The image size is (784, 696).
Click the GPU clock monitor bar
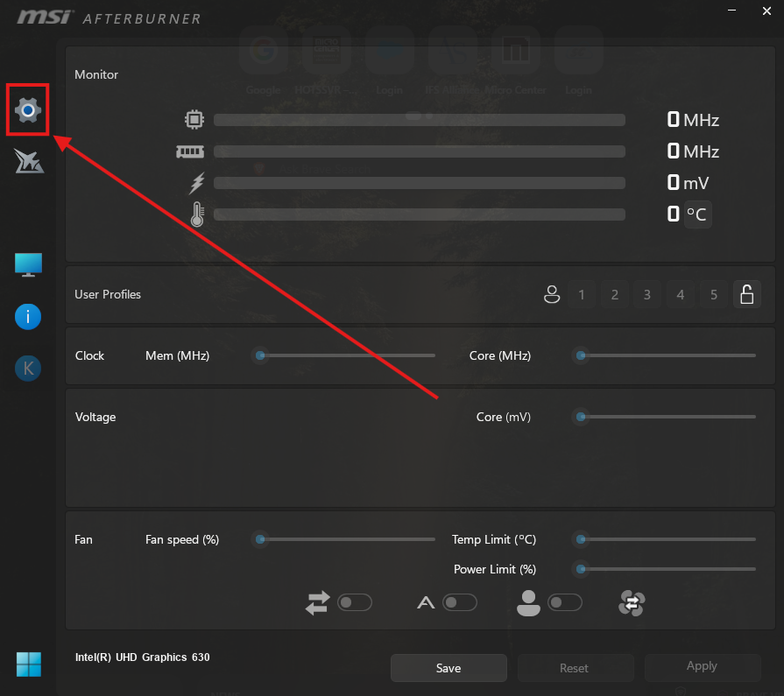tap(420, 120)
